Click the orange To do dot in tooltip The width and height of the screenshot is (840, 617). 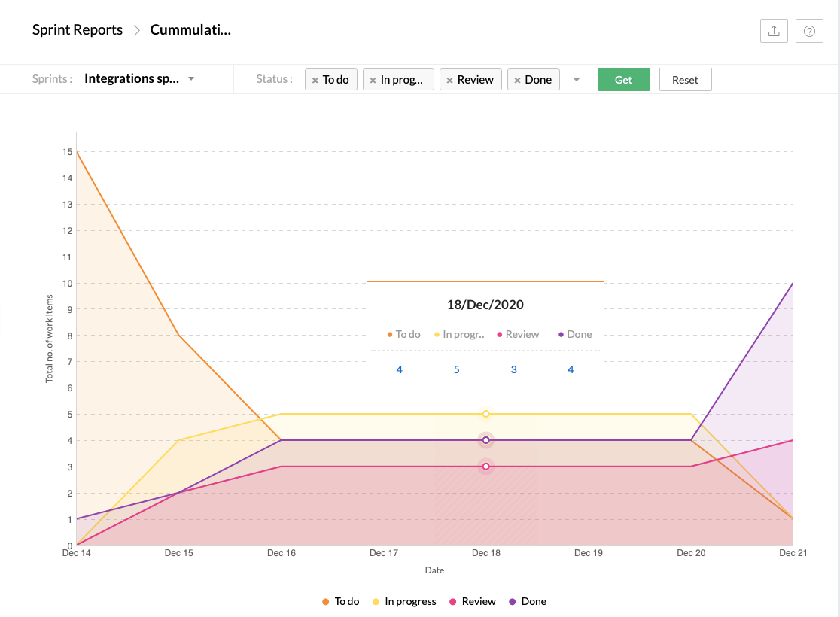[x=389, y=334]
